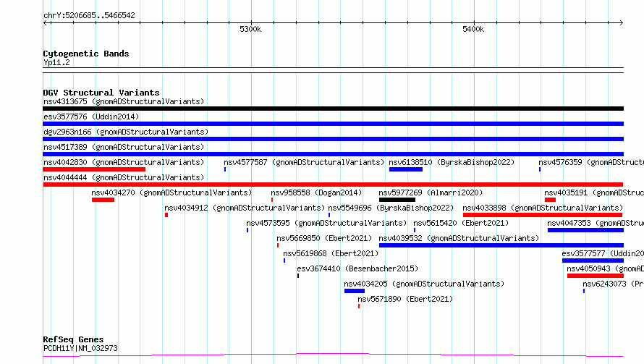Screen dimensions: 644x364
Task: Click the nsv4034205 blue bar
Action: coord(355,291)
